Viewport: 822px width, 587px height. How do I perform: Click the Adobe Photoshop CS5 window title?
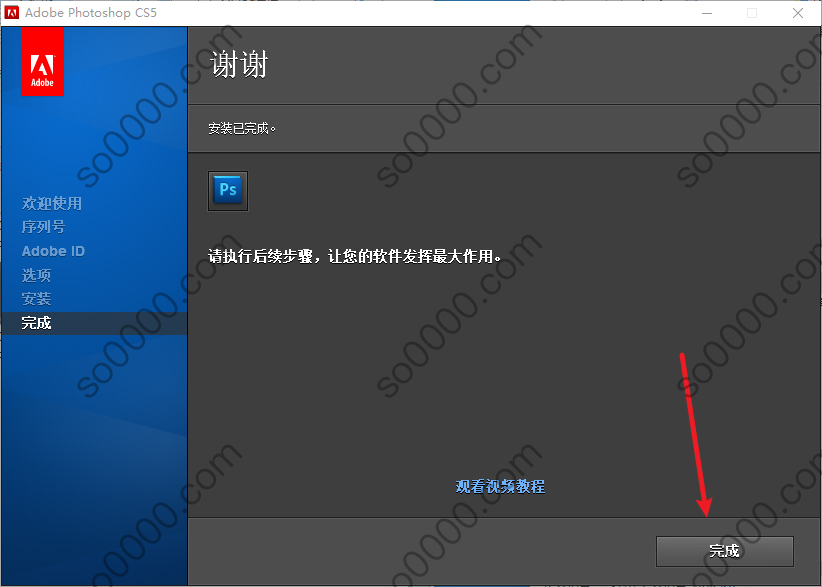tap(91, 13)
